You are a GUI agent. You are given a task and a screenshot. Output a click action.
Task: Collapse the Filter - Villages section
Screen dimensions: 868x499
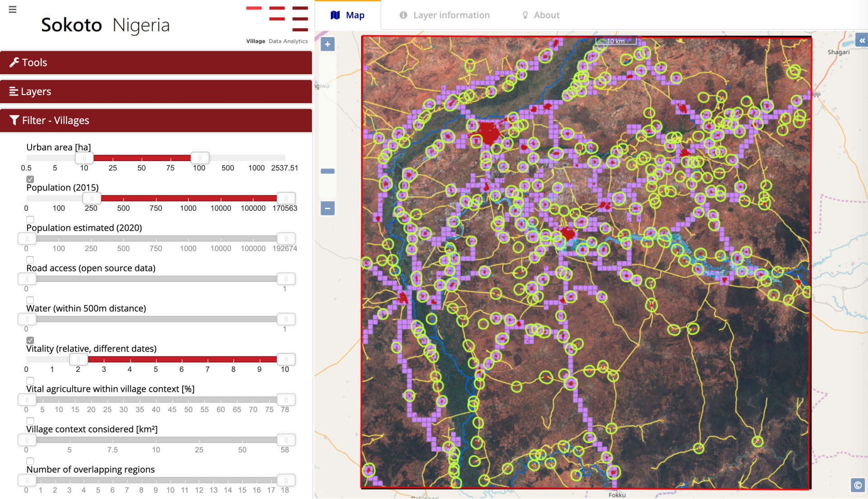[x=156, y=120]
